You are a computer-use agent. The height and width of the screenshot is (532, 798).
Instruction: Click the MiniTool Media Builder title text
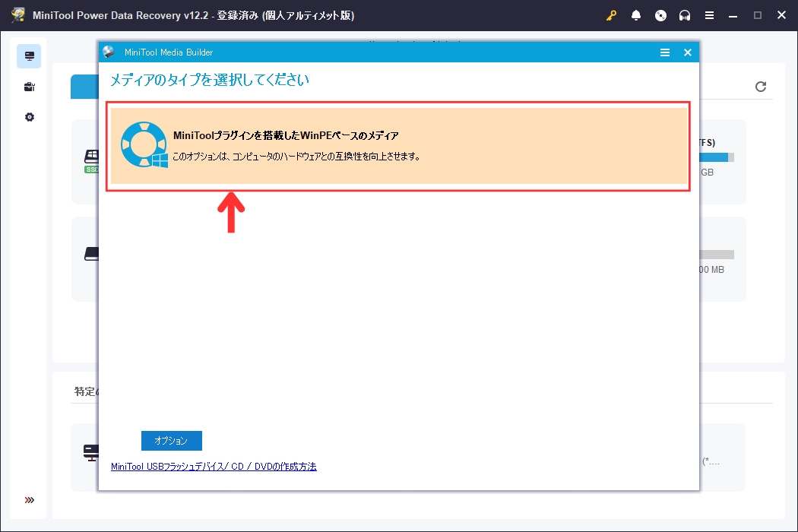pyautogui.click(x=169, y=52)
